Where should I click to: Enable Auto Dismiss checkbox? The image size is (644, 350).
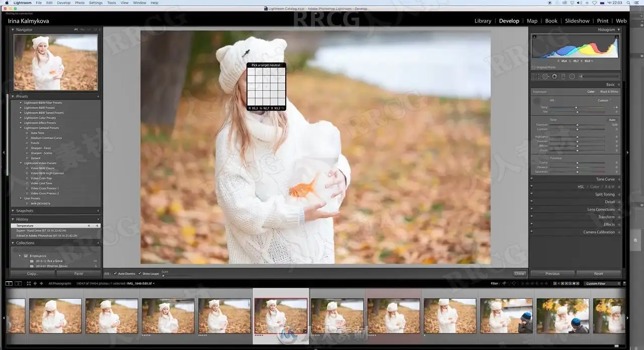(115, 274)
